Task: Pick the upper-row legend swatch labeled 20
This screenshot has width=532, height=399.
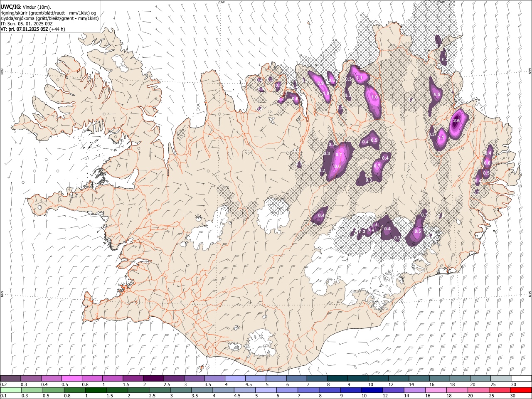Action: pyautogui.click(x=481, y=378)
